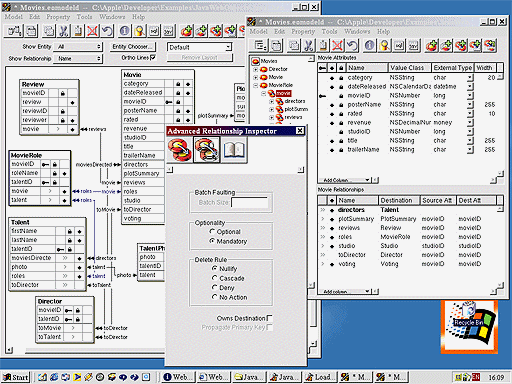The width and height of the screenshot is (512, 384).
Task: Click the Value Class column header
Action: pyautogui.click(x=409, y=68)
